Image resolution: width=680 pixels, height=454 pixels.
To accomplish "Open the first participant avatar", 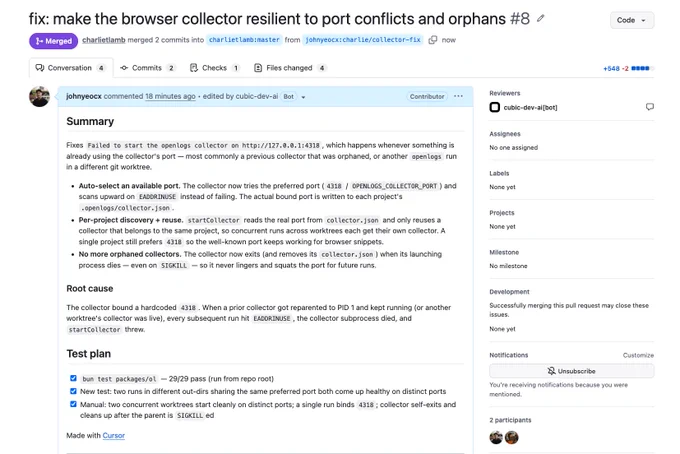I will pyautogui.click(x=496, y=438).
